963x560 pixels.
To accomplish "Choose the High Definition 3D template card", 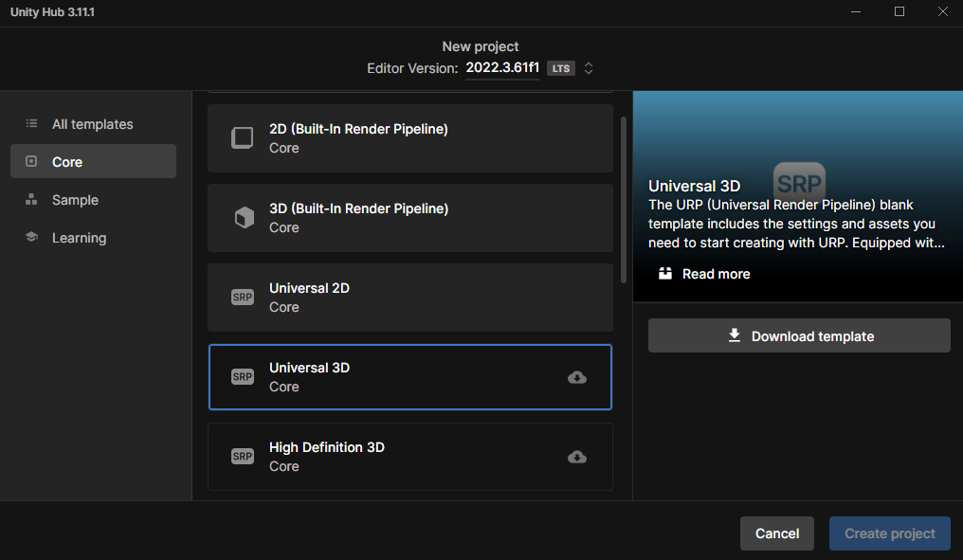I will 410,457.
